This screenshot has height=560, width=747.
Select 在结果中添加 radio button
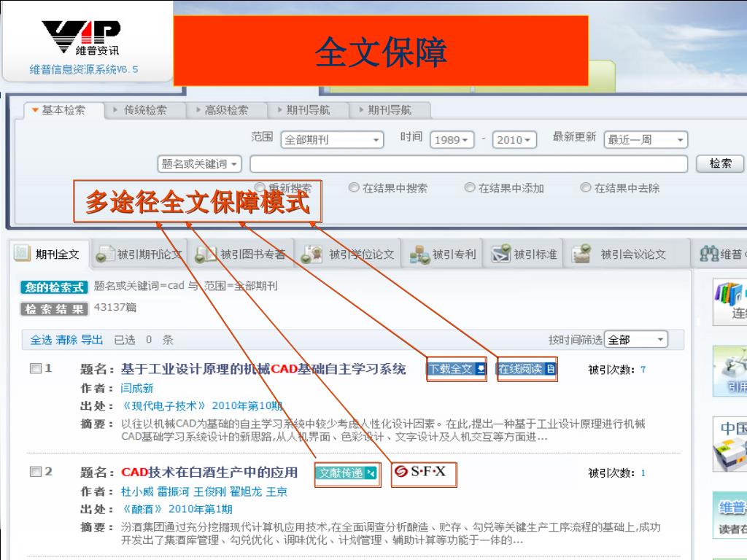tap(470, 187)
